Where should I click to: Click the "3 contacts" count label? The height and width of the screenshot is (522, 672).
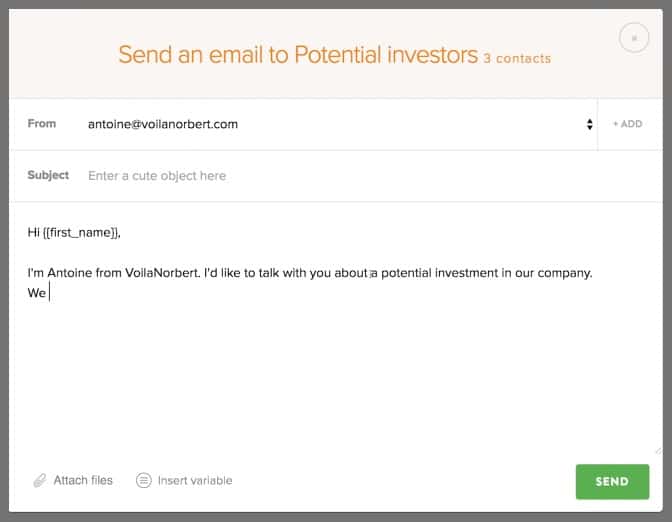(x=517, y=58)
